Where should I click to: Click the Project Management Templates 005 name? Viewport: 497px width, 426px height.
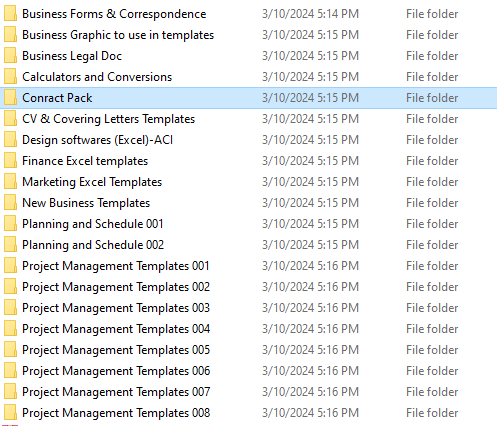(x=116, y=350)
